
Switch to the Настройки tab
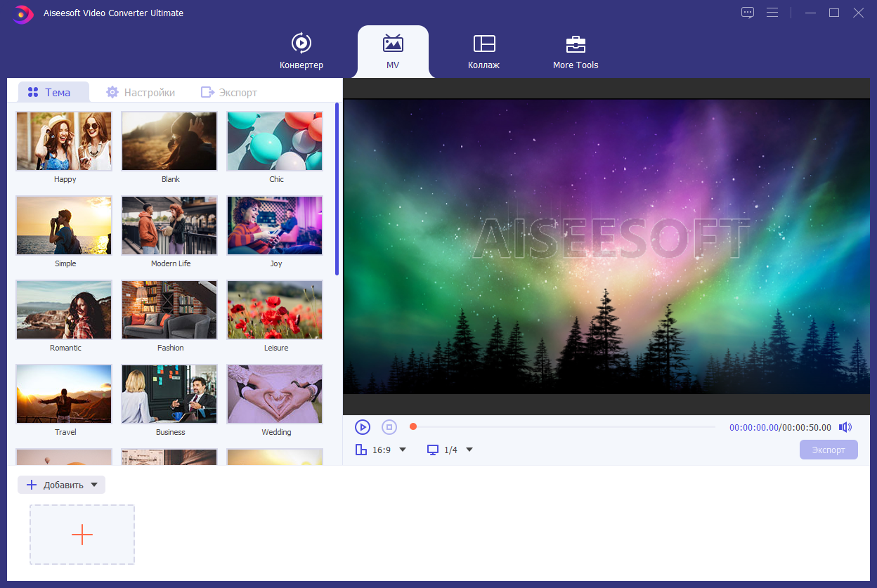click(140, 92)
